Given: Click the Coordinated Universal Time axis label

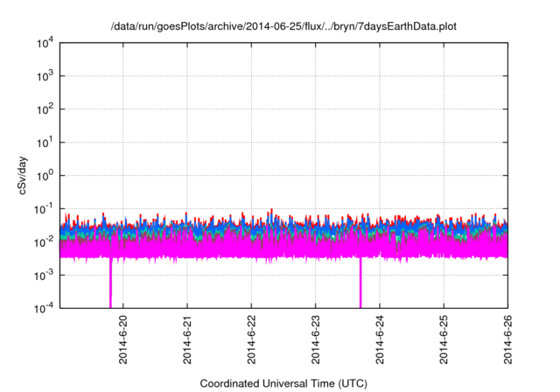Looking at the screenshot, I should coord(283,383).
